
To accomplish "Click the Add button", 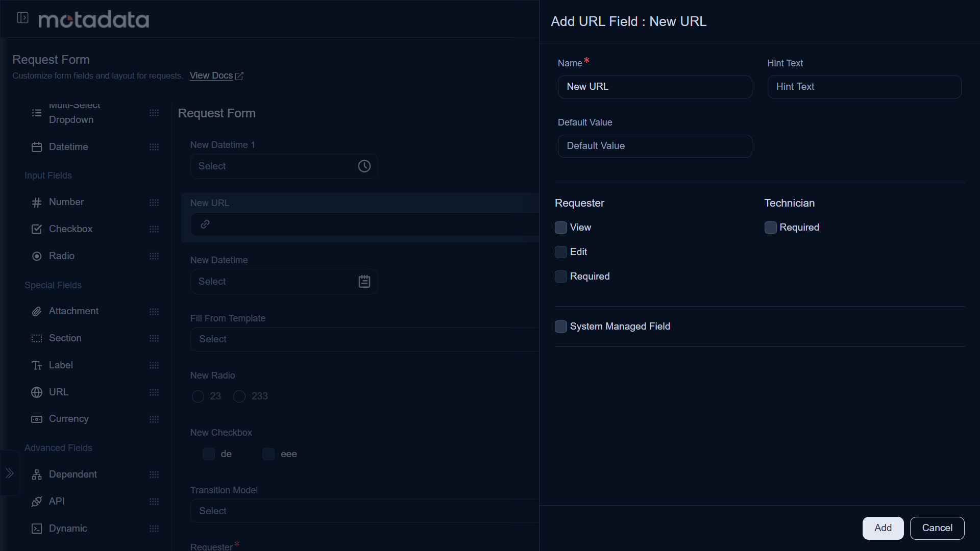I will pos(883,528).
